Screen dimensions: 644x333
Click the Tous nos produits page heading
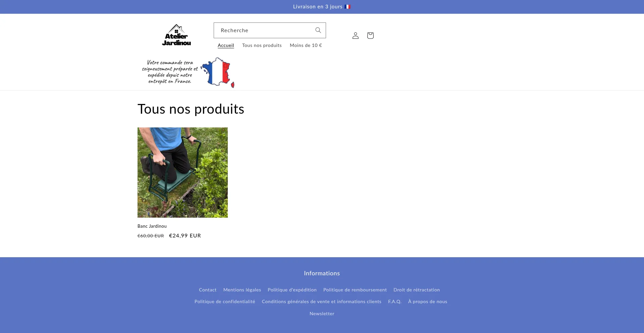click(191, 109)
